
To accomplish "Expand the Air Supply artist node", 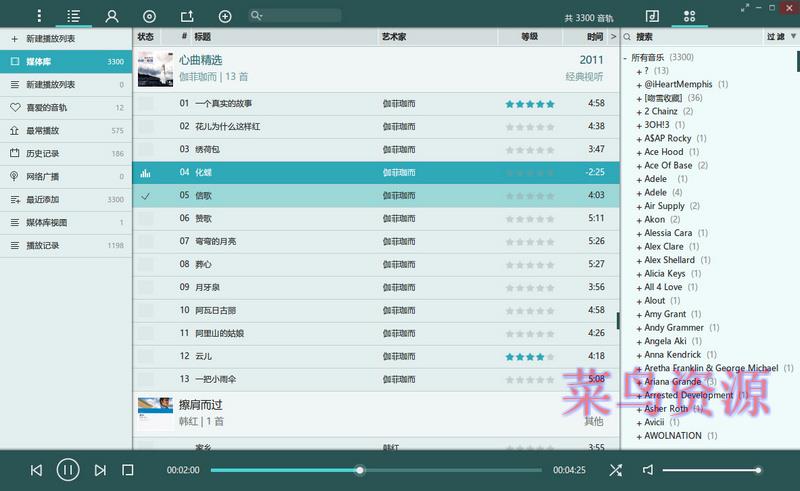I will click(639, 207).
